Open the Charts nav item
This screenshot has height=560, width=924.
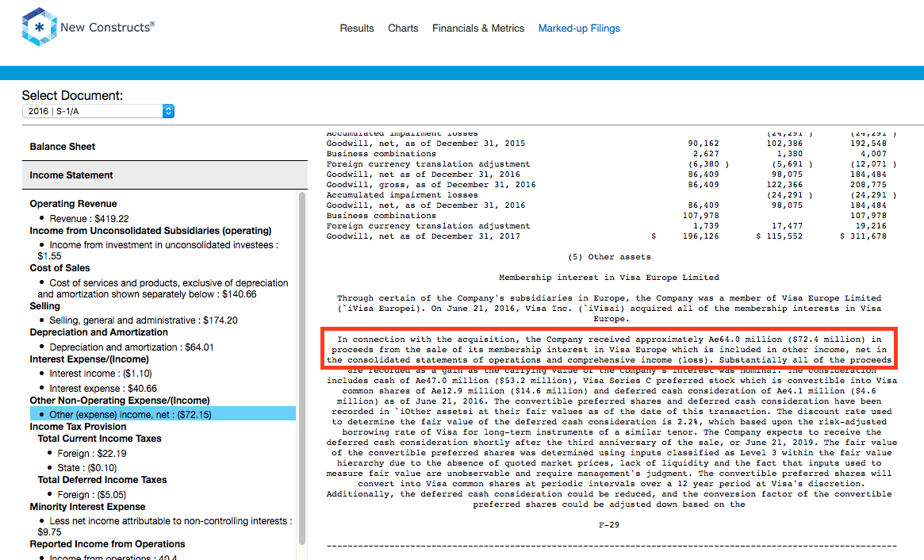click(403, 29)
